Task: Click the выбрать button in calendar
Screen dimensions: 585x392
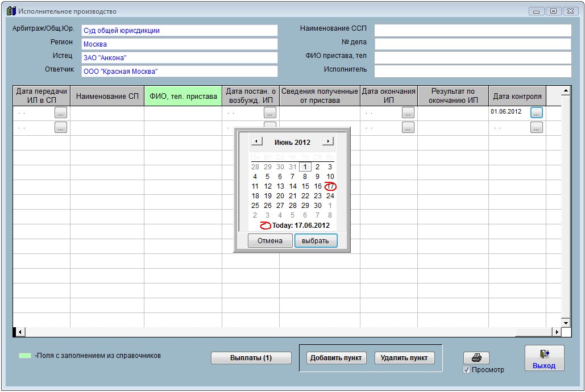Action: click(x=316, y=240)
